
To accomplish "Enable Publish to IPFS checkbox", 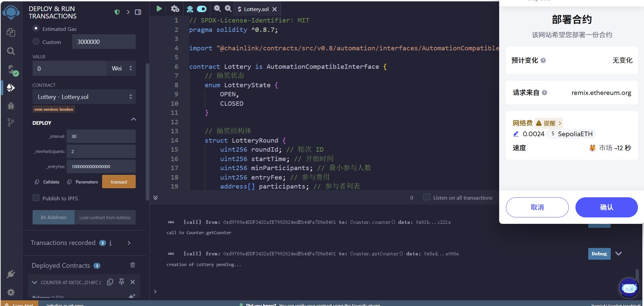I will [36, 198].
